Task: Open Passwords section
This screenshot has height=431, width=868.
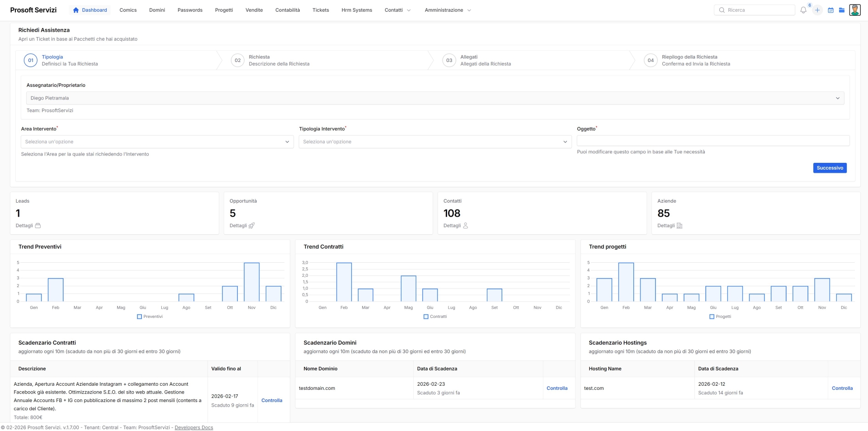Action: [190, 10]
